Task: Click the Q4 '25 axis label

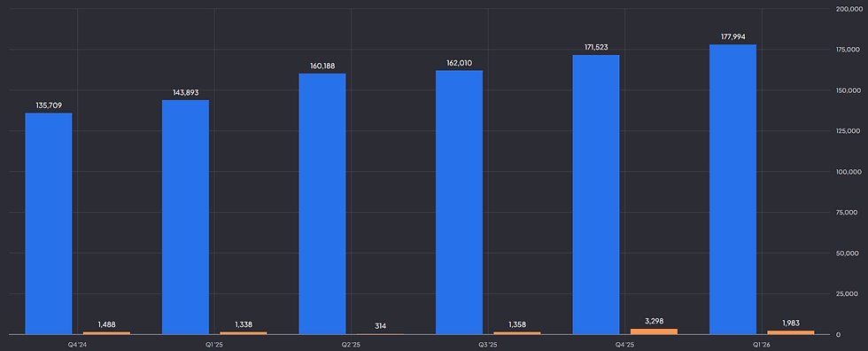Action: 625,345
